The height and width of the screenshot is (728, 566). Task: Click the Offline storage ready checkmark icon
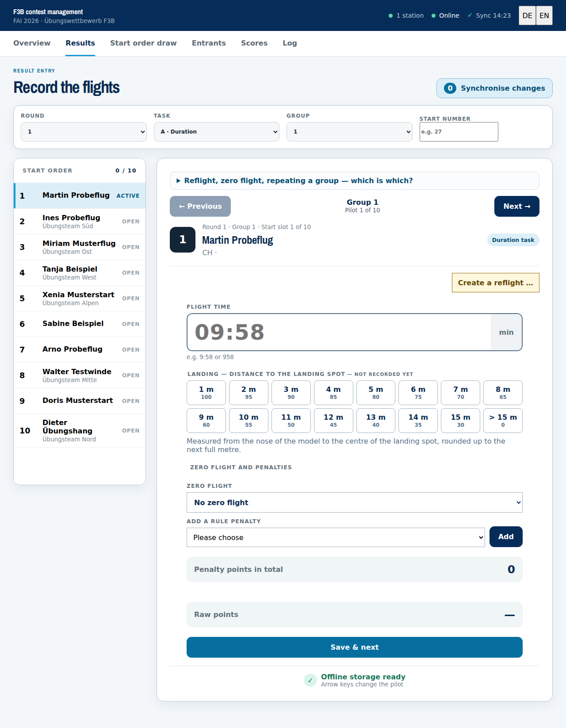point(310,680)
